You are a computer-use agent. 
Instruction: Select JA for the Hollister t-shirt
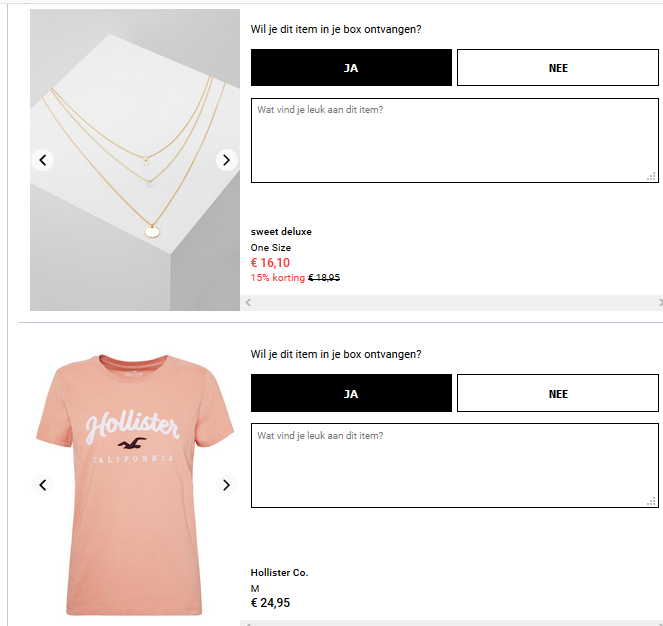pyautogui.click(x=351, y=394)
